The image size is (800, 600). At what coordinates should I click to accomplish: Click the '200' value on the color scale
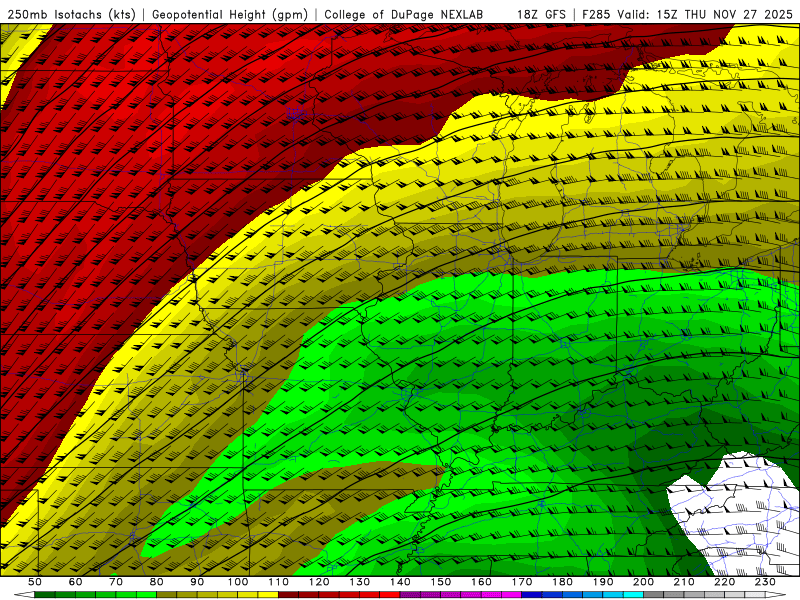coord(643,582)
